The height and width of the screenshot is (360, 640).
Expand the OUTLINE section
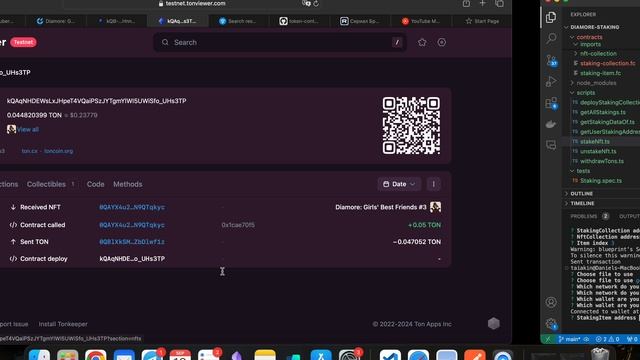pyautogui.click(x=581, y=193)
